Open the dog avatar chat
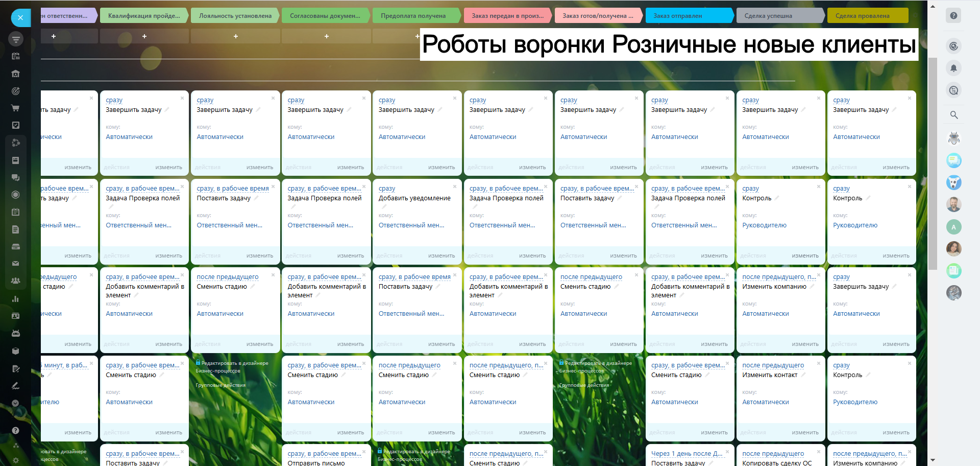 953,182
